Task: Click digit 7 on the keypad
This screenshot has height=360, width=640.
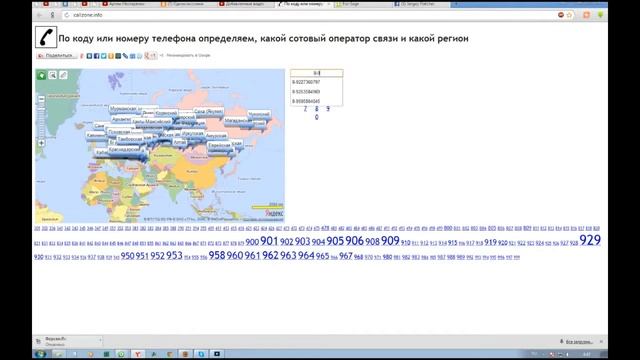Action: [x=305, y=109]
